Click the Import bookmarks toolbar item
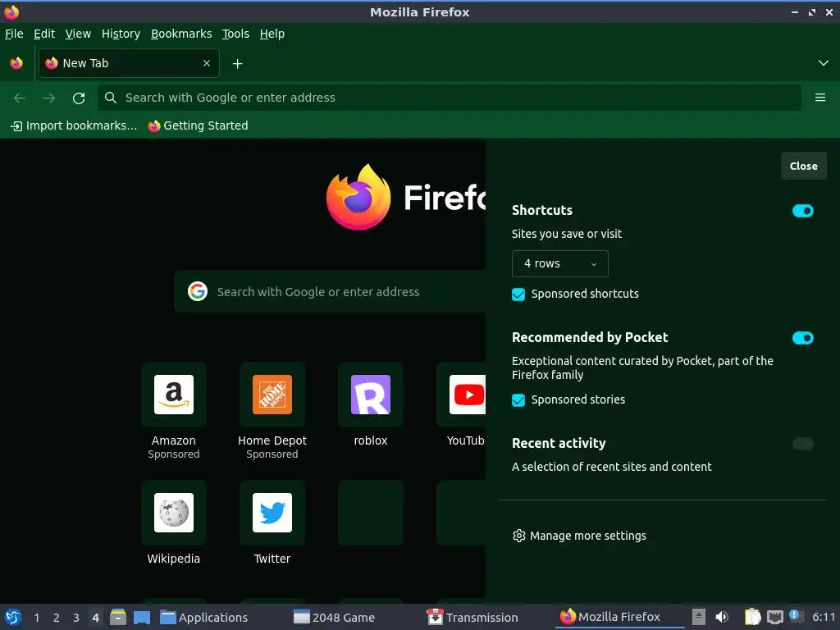The image size is (840, 630). (74, 126)
